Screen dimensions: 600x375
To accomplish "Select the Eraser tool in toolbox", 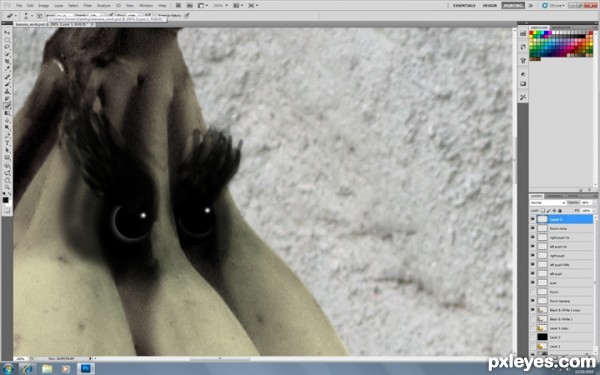I will pos(7,106).
